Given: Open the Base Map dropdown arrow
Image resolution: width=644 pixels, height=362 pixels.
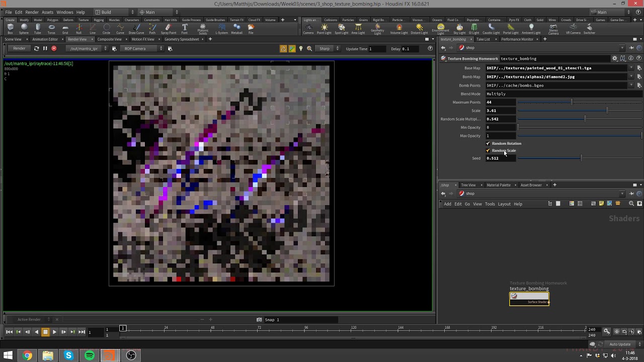Looking at the screenshot, I should point(631,68).
